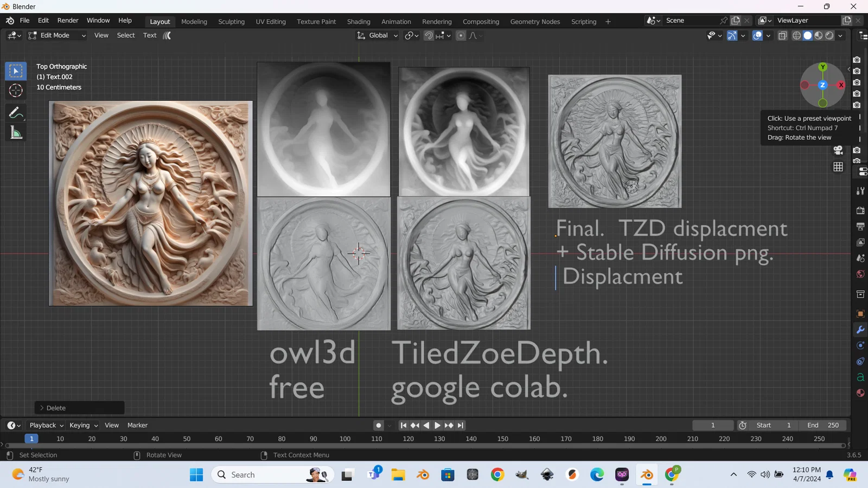
Task: Click the Y axis on navigation gizmo
Action: pyautogui.click(x=823, y=67)
